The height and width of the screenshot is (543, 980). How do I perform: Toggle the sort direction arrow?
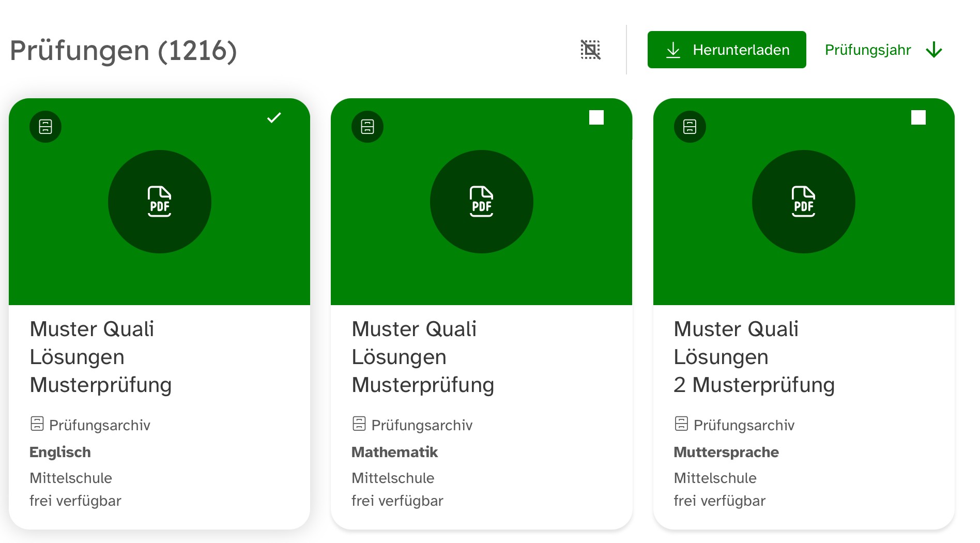(934, 50)
